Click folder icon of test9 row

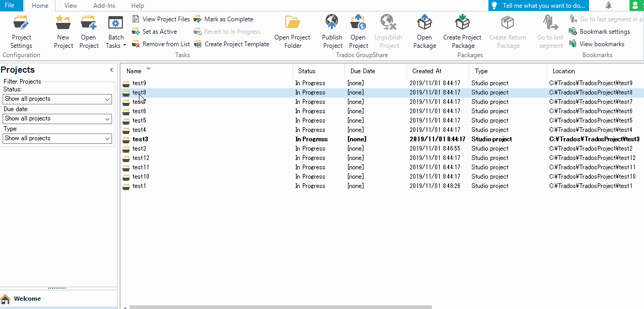[126, 83]
